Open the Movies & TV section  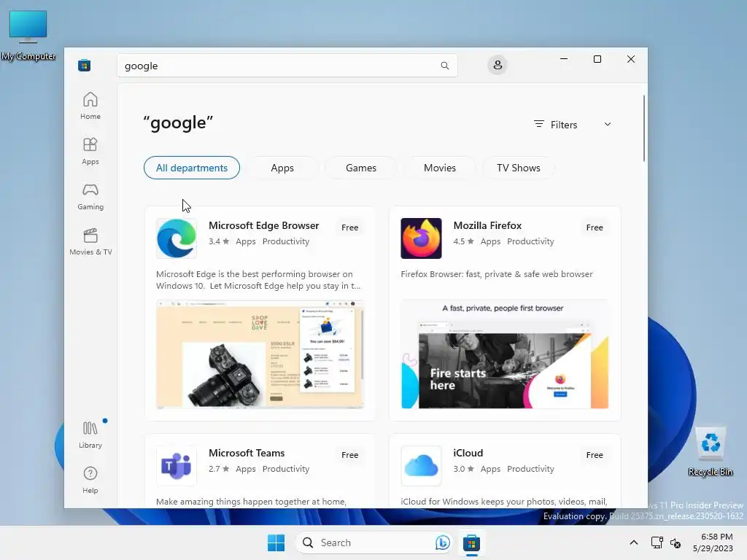tap(90, 241)
